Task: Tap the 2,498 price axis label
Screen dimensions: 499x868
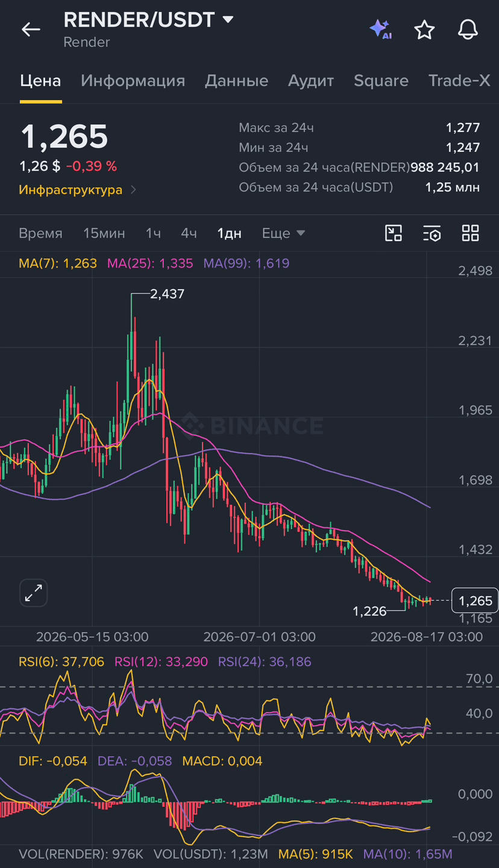Action: pyautogui.click(x=475, y=271)
